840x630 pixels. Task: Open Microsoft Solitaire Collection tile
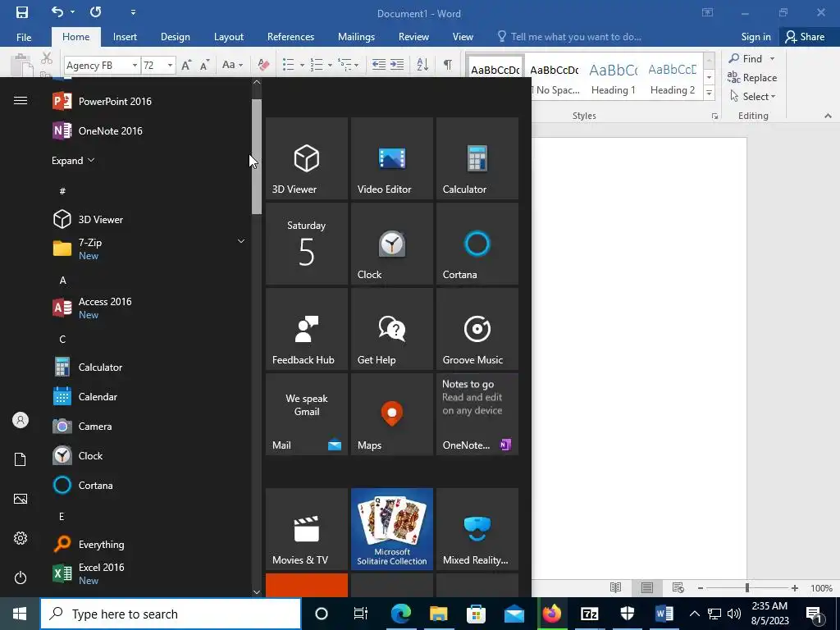391,529
